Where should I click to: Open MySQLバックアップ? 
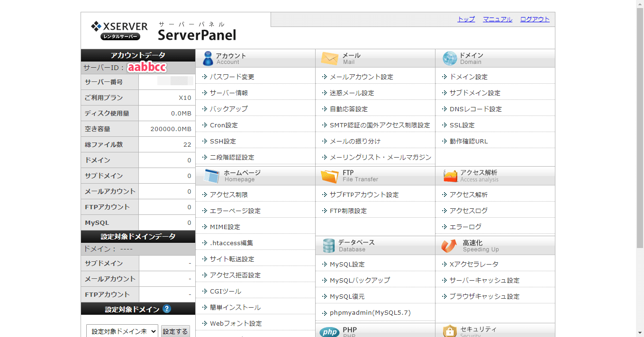click(x=360, y=280)
